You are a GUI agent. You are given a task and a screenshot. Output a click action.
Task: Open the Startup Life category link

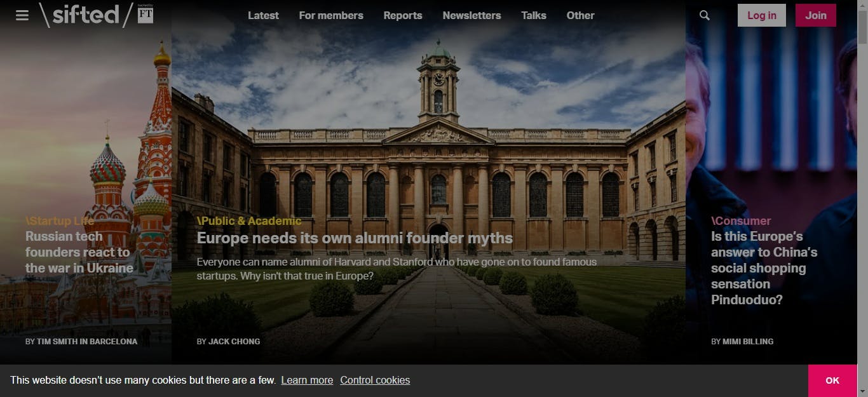point(60,221)
